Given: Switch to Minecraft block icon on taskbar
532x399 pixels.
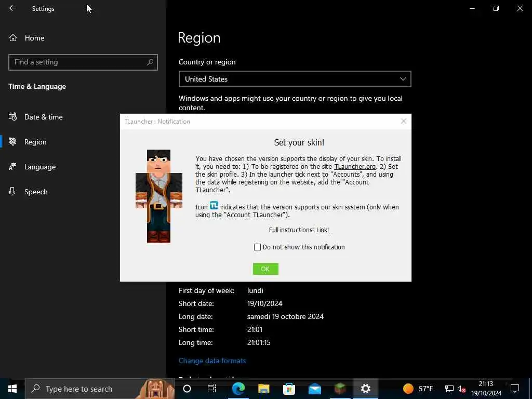Looking at the screenshot, I should point(340,389).
